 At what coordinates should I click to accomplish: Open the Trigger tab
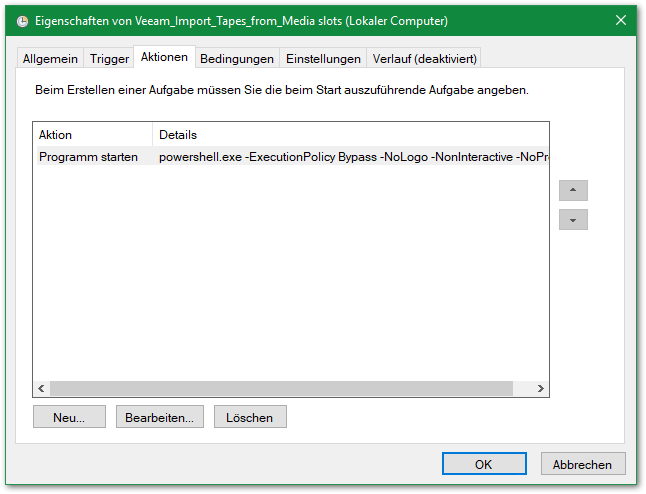coord(109,59)
